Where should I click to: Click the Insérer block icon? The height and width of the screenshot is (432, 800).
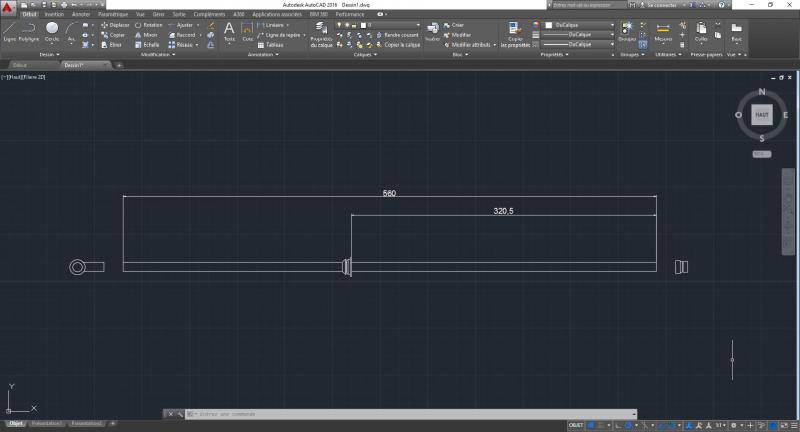433,32
